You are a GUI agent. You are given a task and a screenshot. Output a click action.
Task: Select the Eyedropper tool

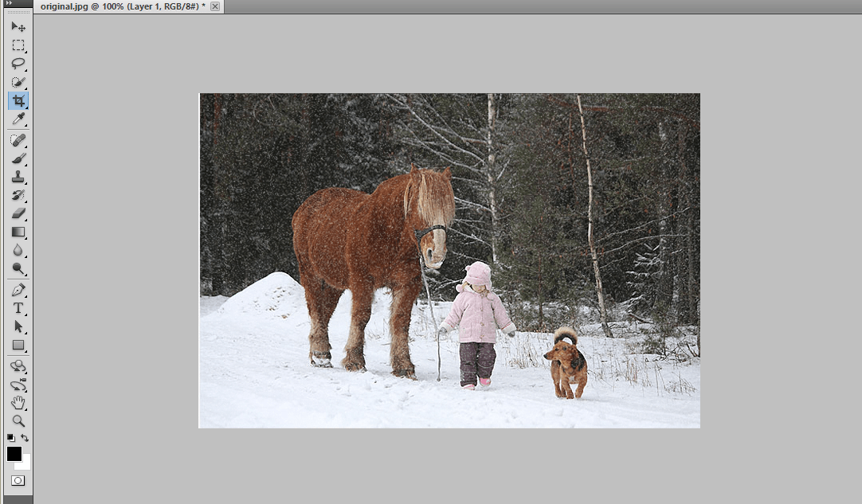[18, 119]
